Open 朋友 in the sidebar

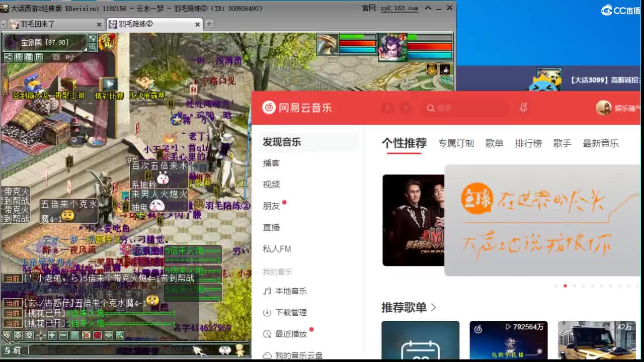coord(271,206)
